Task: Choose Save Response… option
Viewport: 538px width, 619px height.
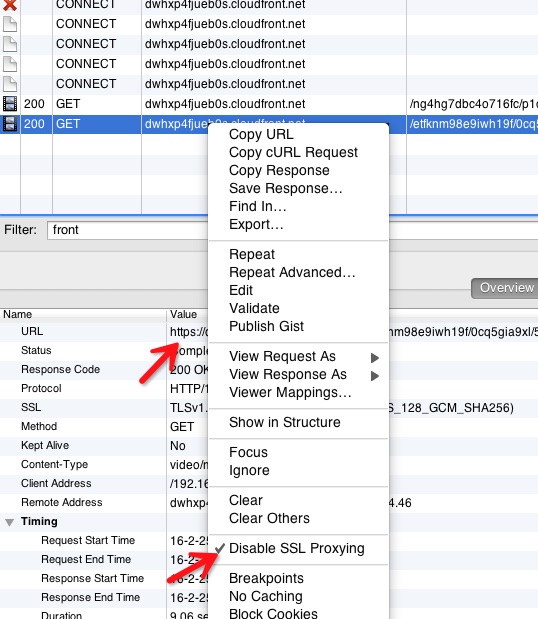Action: 285,188
